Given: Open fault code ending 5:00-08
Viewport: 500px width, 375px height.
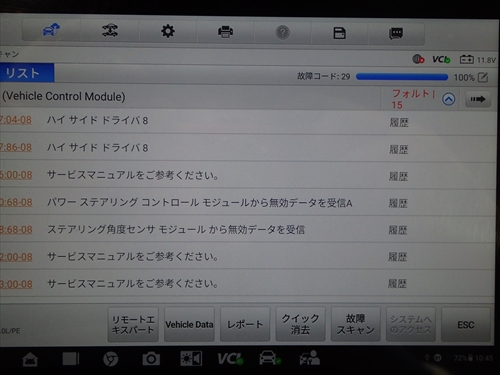Looking at the screenshot, I should tap(16, 175).
